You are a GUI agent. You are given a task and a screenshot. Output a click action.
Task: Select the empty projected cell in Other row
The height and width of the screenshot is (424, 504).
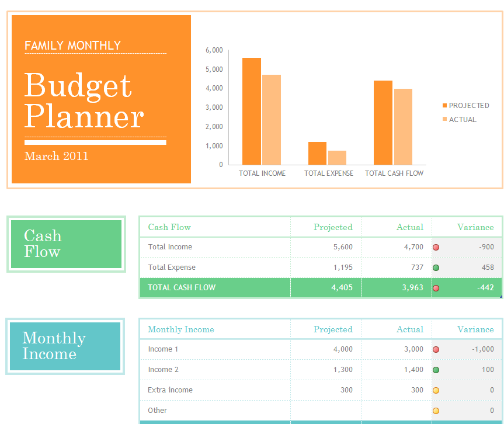[x=326, y=411]
